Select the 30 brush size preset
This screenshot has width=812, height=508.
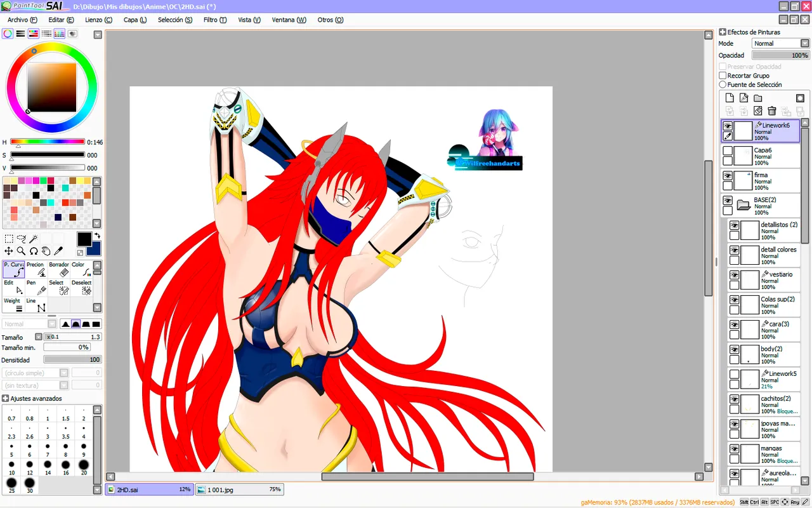[x=29, y=486]
